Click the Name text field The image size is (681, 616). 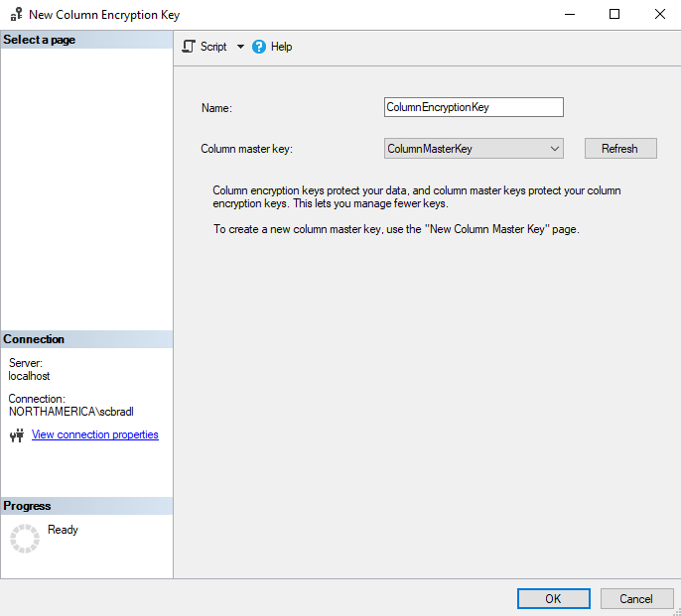pyautogui.click(x=474, y=107)
